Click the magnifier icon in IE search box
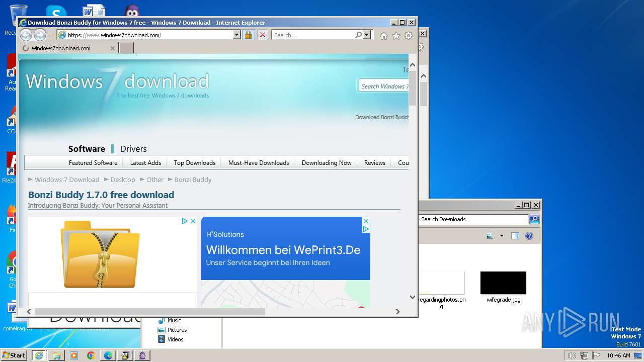644x362 pixels. click(x=358, y=35)
